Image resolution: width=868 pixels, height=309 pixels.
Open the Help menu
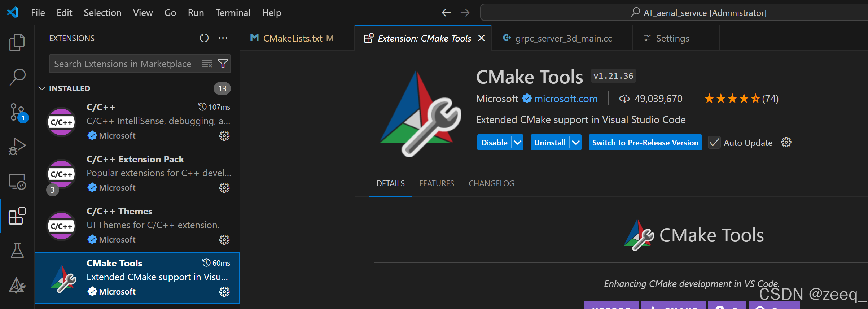272,13
